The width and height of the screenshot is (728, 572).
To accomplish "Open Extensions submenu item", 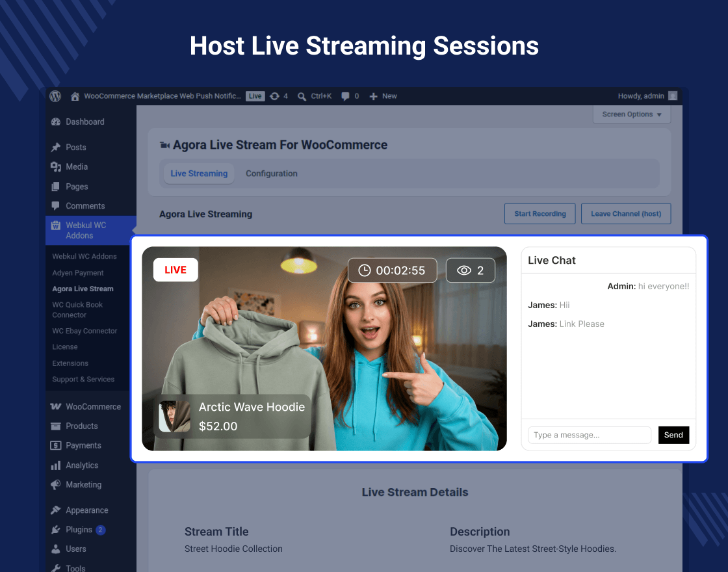I will coord(70,363).
